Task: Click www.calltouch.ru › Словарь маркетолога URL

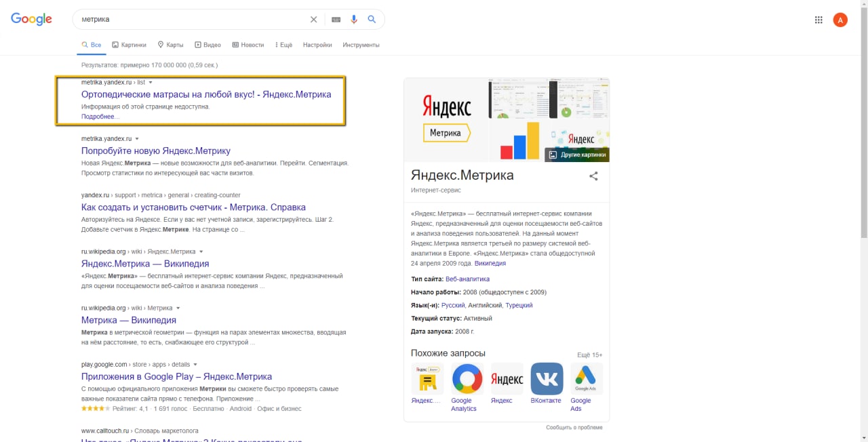Action: [140, 430]
